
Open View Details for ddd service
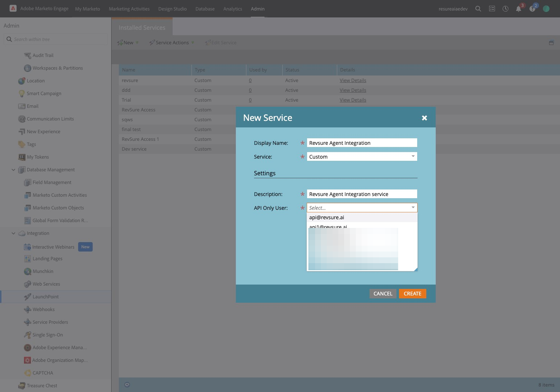pos(353,90)
